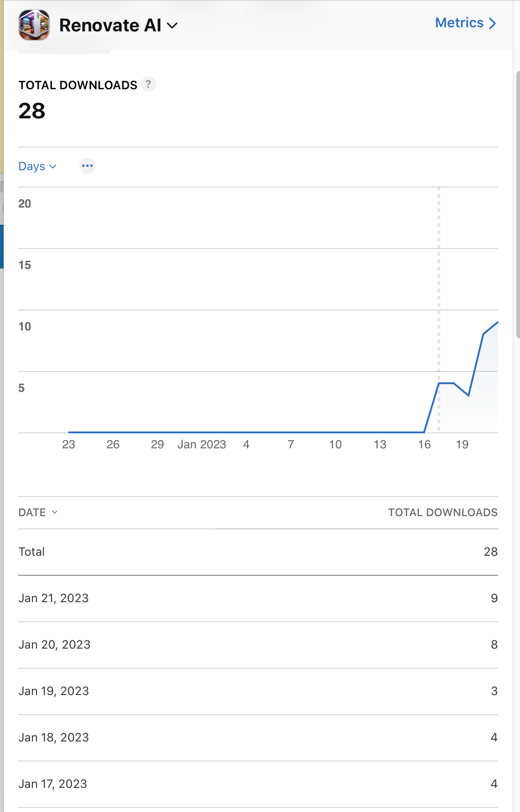Expand the Days interval dropdown
This screenshot has width=520, height=812.
(x=37, y=166)
